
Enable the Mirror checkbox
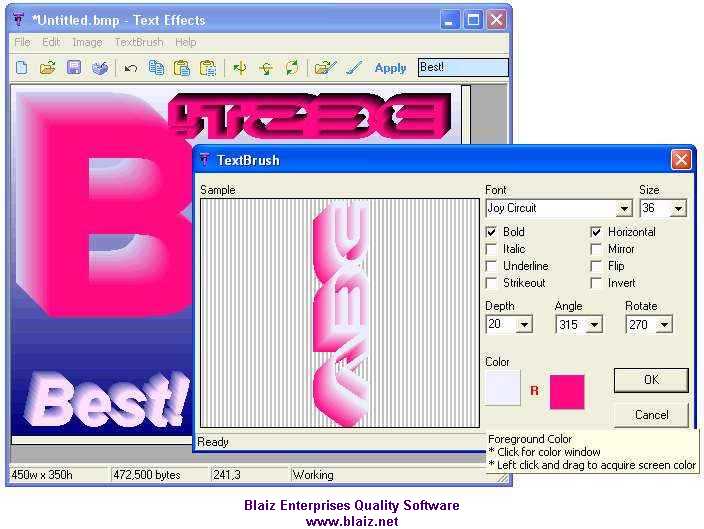(x=596, y=249)
